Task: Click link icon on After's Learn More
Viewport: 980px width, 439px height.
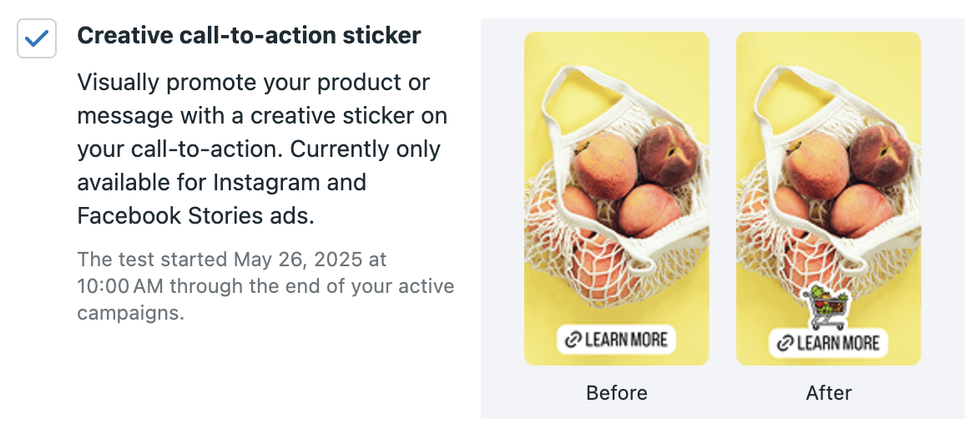Action: [785, 342]
